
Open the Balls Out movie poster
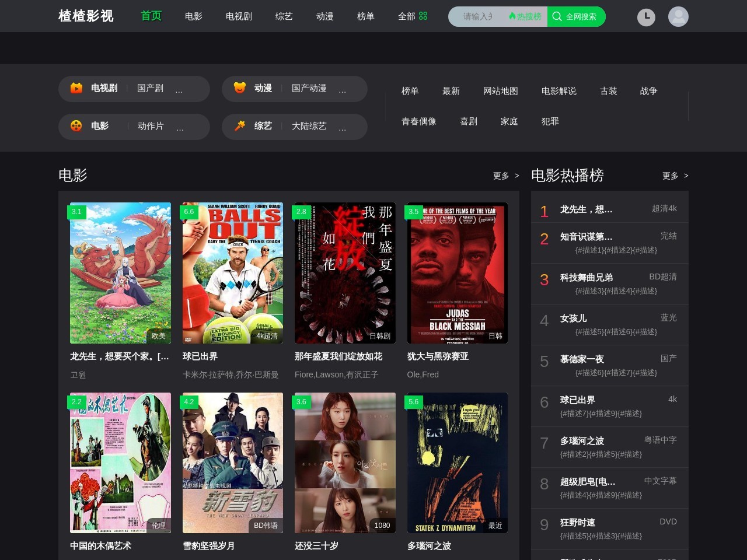point(232,273)
